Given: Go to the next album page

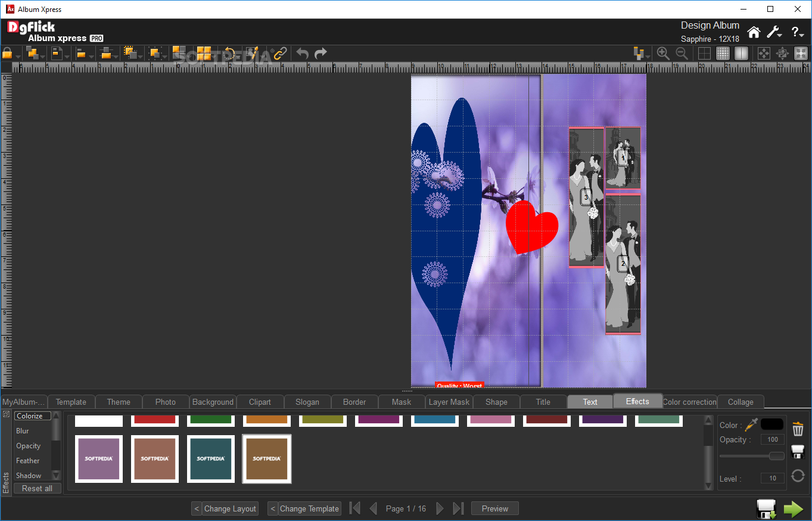Looking at the screenshot, I should (x=440, y=508).
